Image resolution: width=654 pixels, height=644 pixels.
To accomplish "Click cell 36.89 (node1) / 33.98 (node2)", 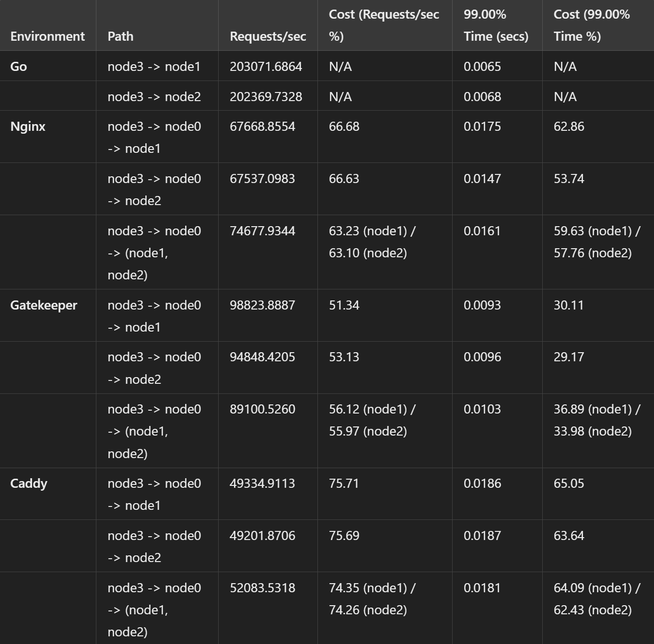I will pos(597,420).
